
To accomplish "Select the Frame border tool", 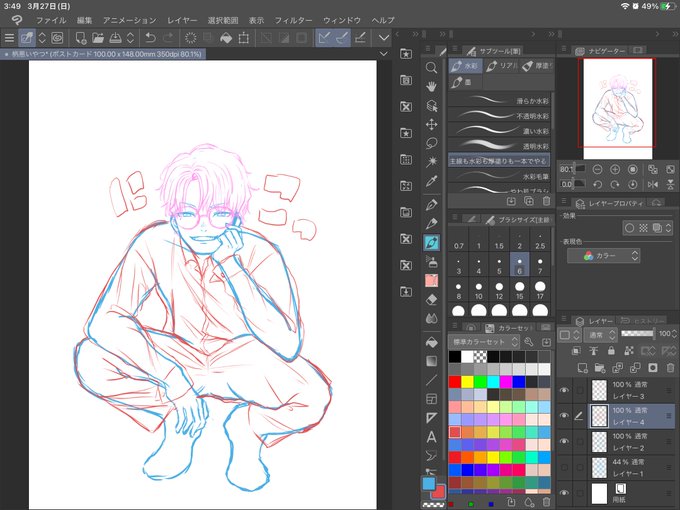I will (431, 399).
